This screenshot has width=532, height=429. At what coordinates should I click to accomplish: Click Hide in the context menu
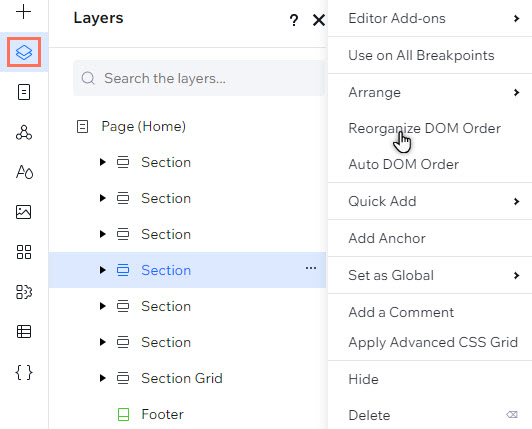[x=363, y=379]
